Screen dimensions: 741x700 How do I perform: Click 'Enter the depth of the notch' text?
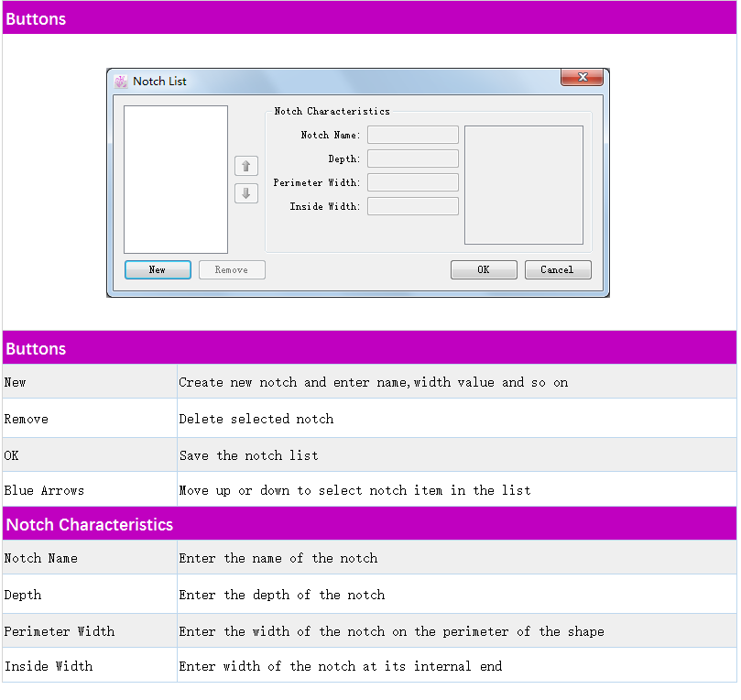[x=282, y=595]
